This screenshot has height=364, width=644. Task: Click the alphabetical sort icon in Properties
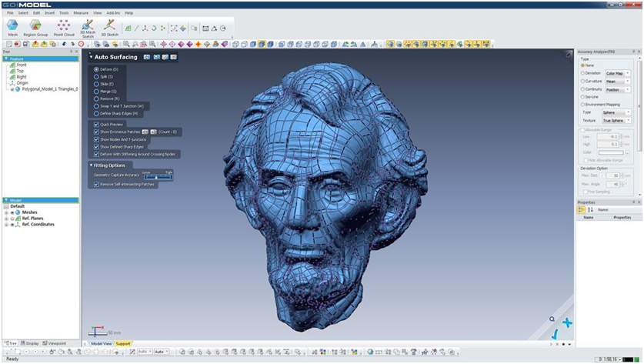(590, 209)
